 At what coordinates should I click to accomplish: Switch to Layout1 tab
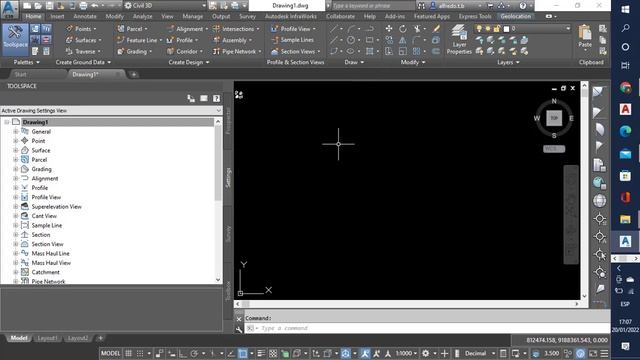[47, 338]
